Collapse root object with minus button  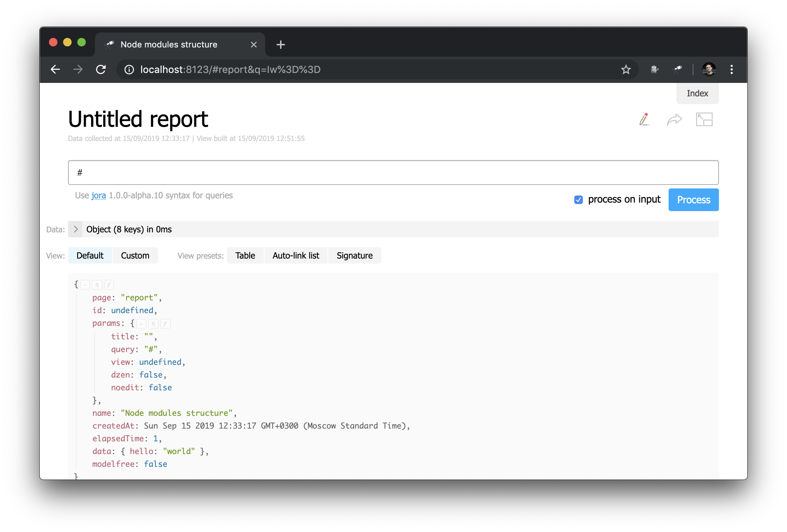[x=85, y=285]
